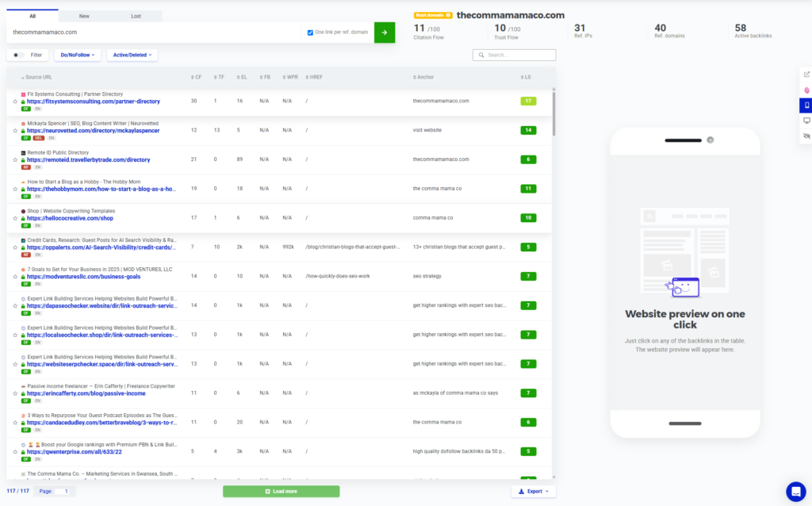Viewport: 812px width, 506px height.
Task: Star the fitsystemsconsulting.com backlink row
Action: [15, 102]
